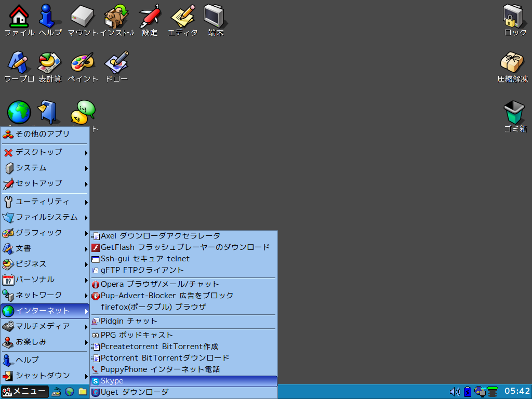Open the blue mailbox desktop icon
This screenshot has height=399, width=532.
click(48, 112)
